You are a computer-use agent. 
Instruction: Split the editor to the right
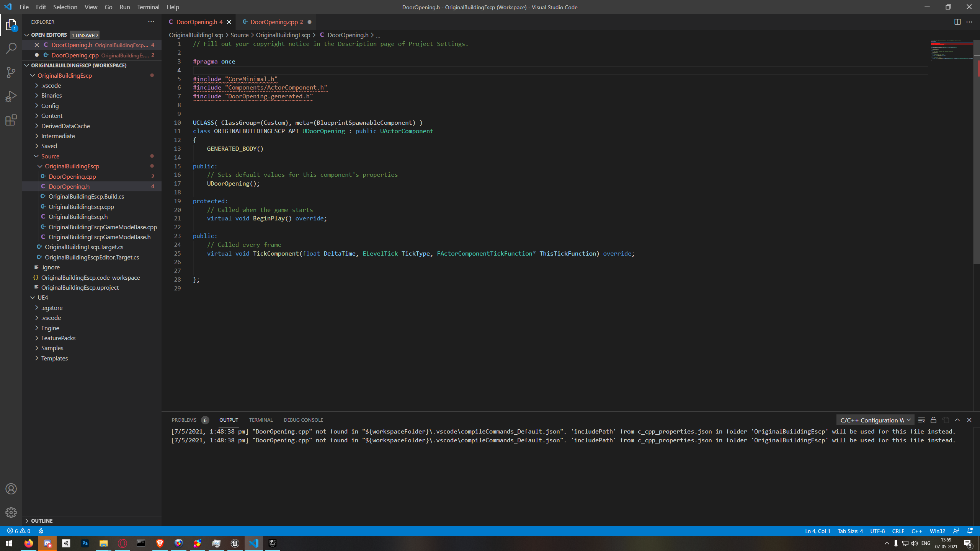coord(957,22)
